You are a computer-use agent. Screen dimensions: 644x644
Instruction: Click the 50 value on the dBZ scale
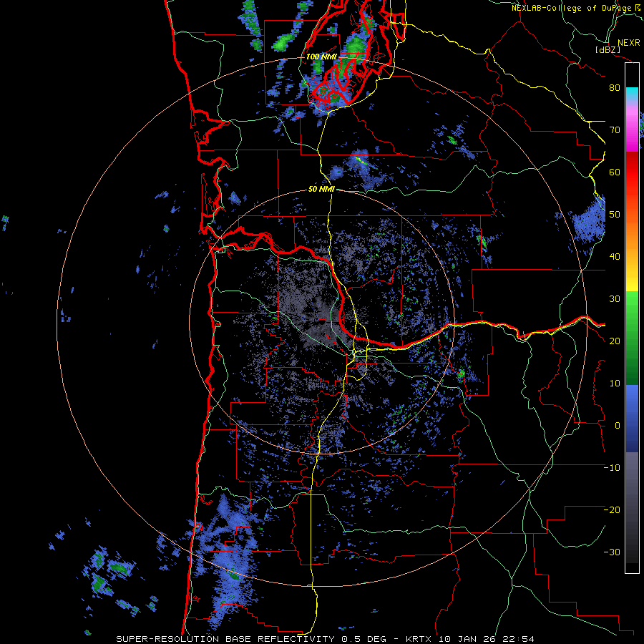point(615,215)
